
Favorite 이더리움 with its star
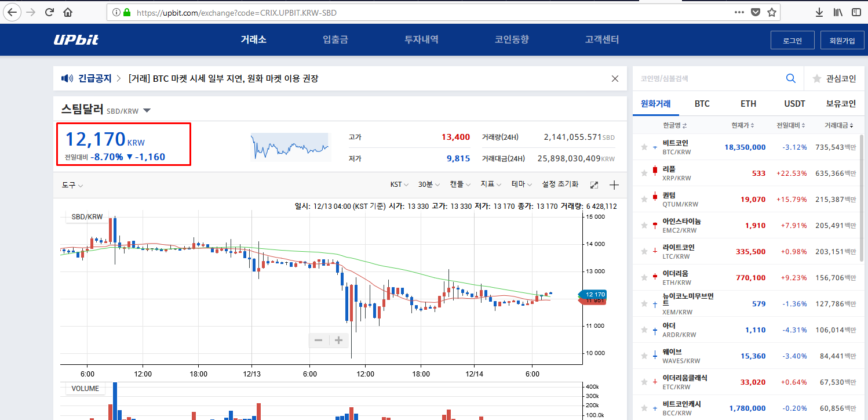(644, 278)
